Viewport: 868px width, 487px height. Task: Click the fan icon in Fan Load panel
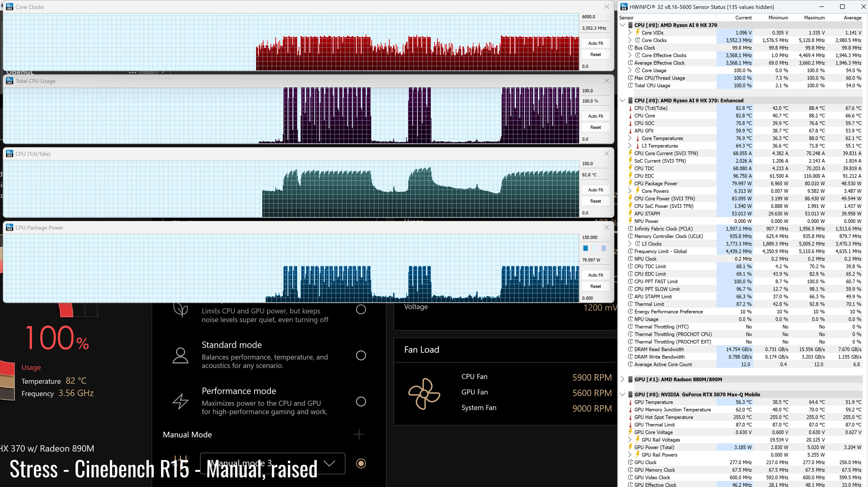pyautogui.click(x=424, y=394)
